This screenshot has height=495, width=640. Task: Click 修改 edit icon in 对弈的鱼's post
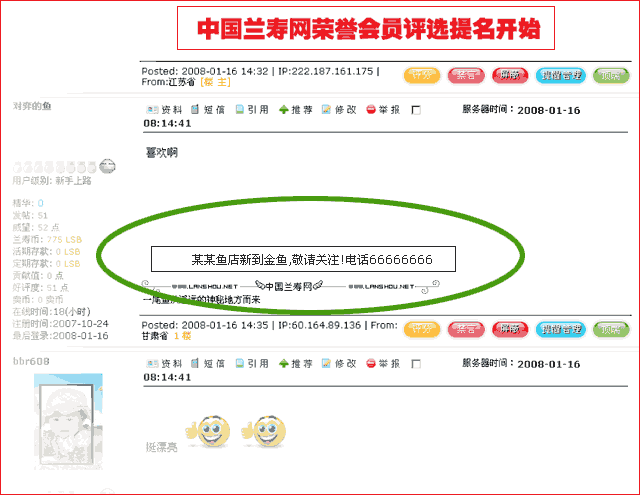326,109
